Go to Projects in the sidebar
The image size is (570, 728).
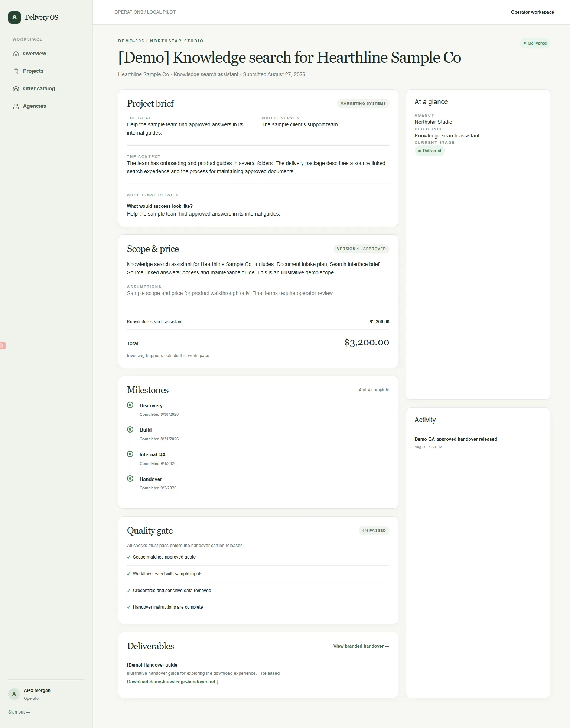(x=33, y=71)
